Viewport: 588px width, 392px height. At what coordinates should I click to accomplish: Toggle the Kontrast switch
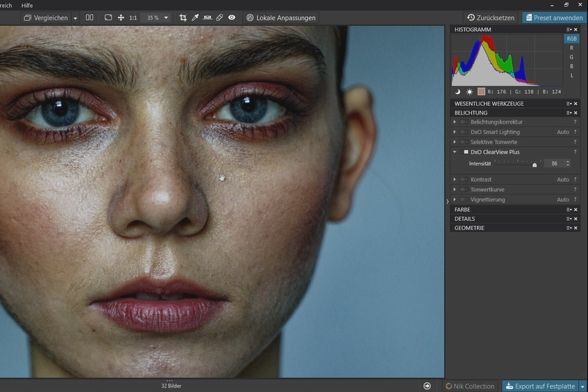point(464,180)
